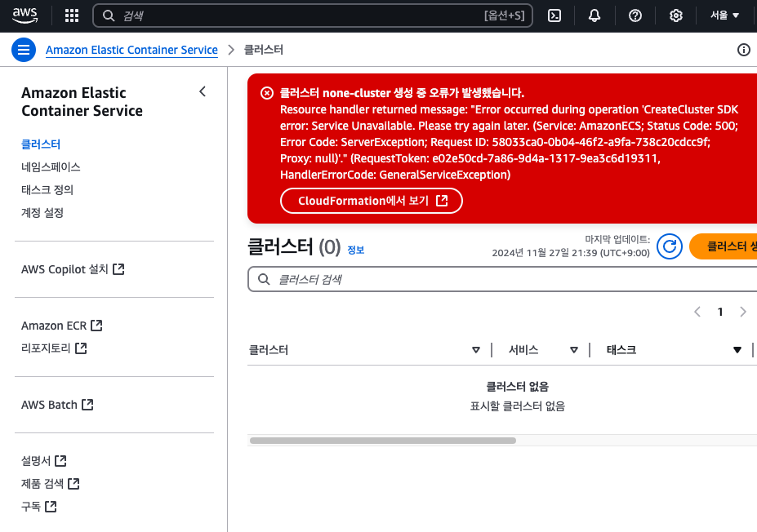Click the 표시할 클러스터 없음 message
This screenshot has width=757, height=532.
point(517,406)
